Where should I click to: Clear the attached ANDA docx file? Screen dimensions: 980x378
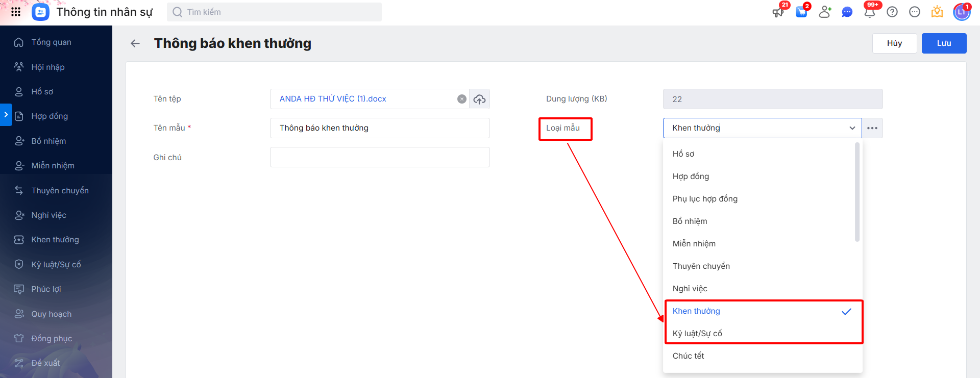pos(461,99)
